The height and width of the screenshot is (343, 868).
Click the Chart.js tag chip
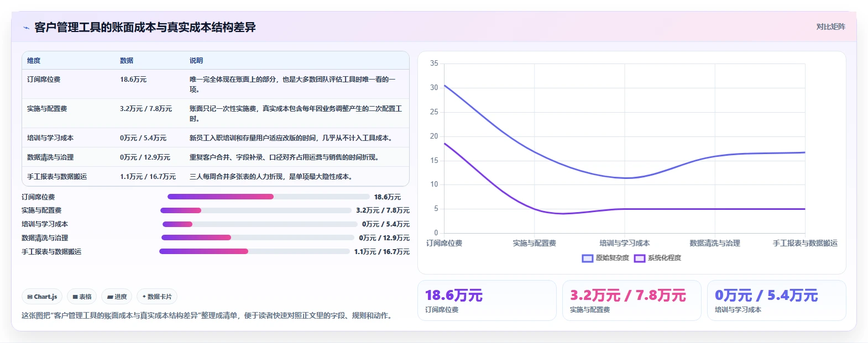coord(42,297)
